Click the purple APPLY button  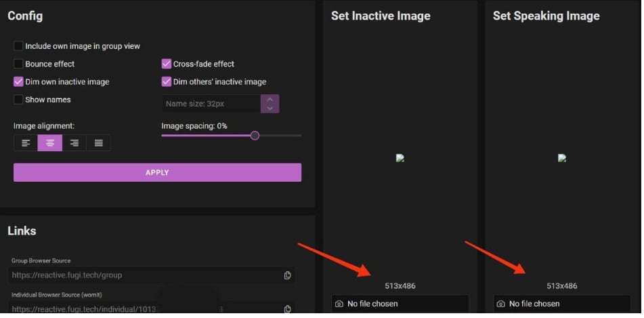coord(157,172)
